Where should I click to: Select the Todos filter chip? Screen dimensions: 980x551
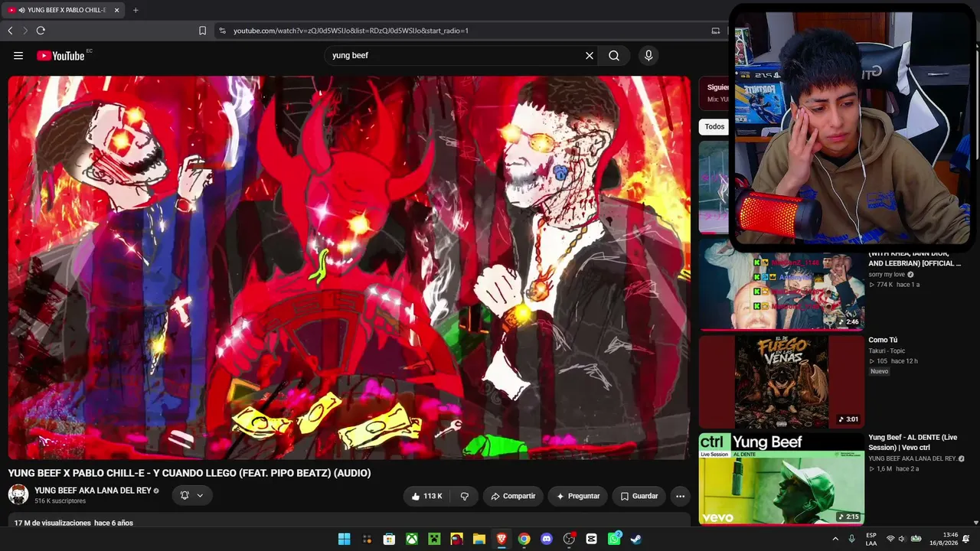point(714,127)
